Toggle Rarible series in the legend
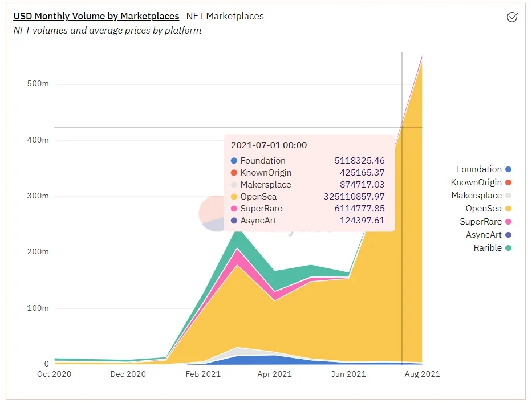 (x=488, y=248)
